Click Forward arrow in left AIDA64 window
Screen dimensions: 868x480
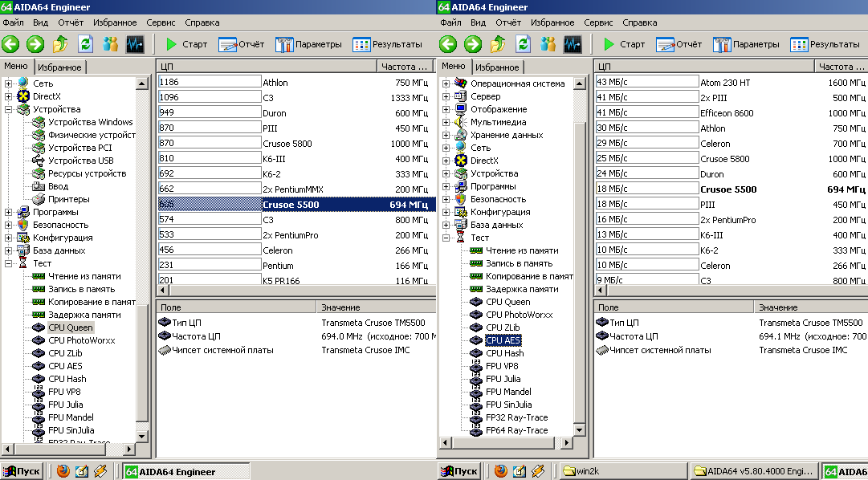[35, 43]
